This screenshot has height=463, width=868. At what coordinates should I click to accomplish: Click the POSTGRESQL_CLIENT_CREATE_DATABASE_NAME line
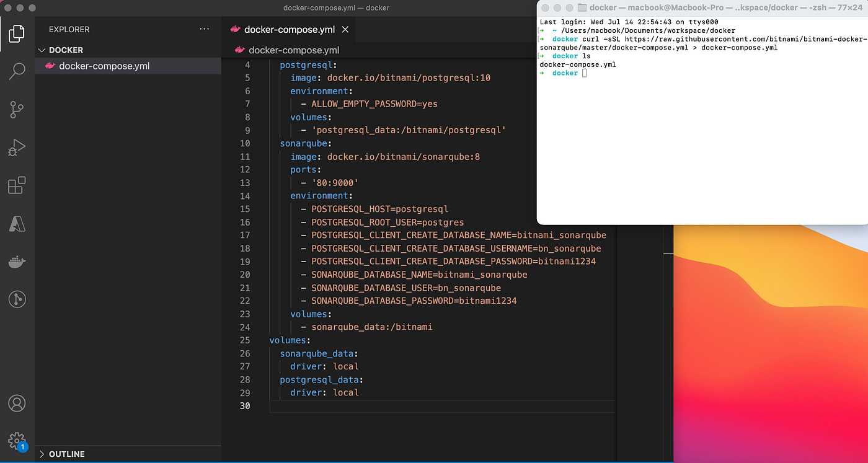(459, 235)
